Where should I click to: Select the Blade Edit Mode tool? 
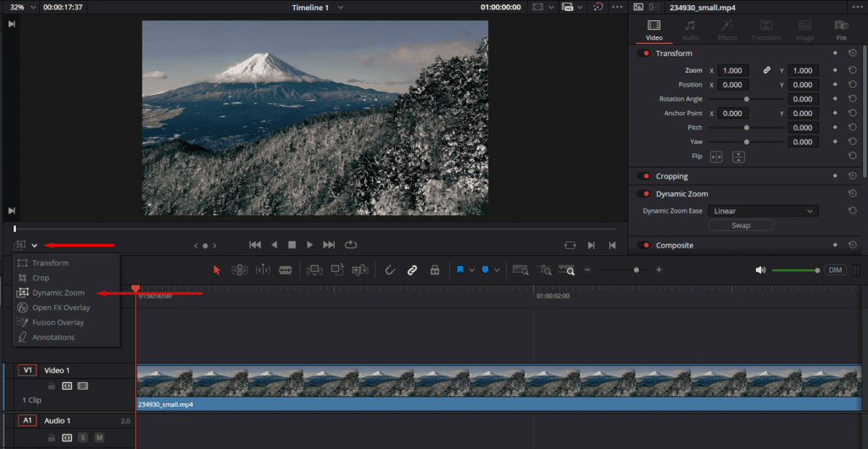pyautogui.click(x=285, y=270)
